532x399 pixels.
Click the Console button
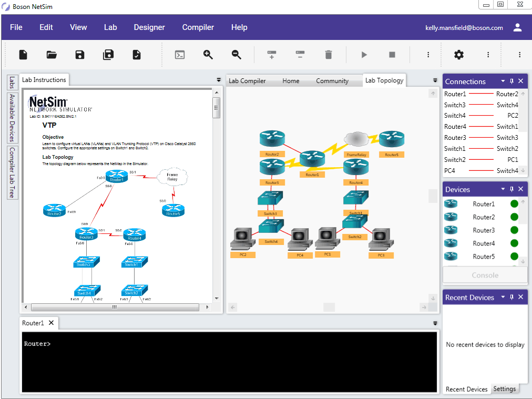(x=485, y=275)
